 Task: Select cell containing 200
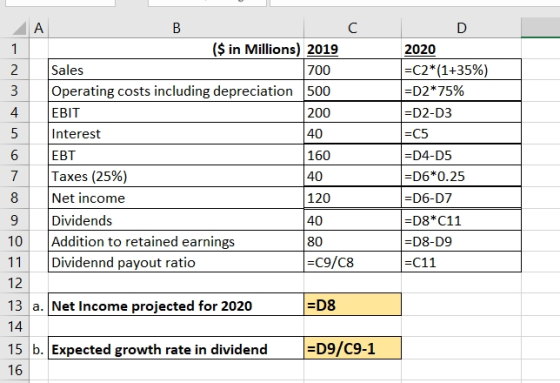click(352, 113)
